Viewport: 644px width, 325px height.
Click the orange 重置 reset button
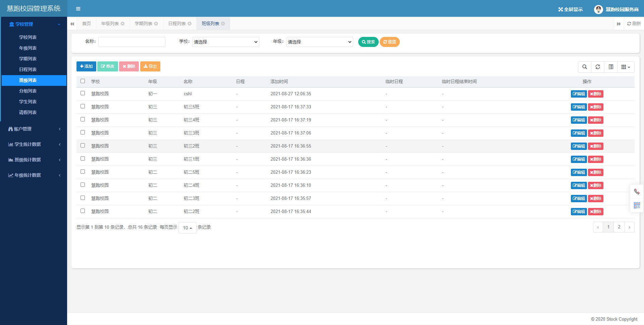(390, 42)
